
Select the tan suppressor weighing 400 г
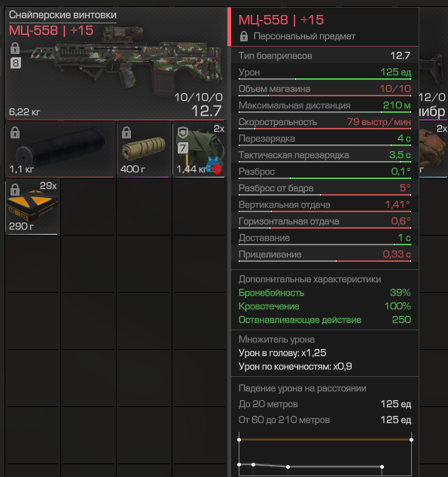[x=143, y=150]
